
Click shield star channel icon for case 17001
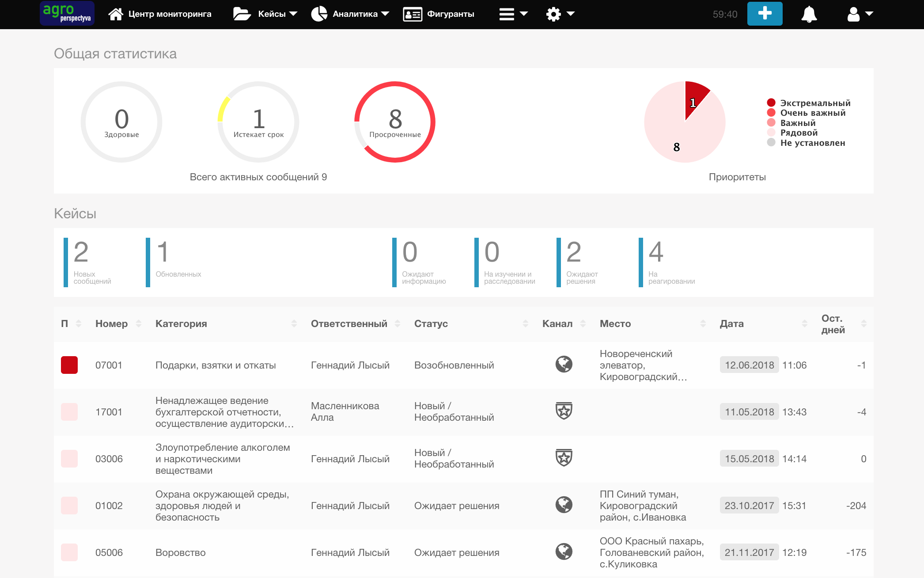[x=564, y=411]
